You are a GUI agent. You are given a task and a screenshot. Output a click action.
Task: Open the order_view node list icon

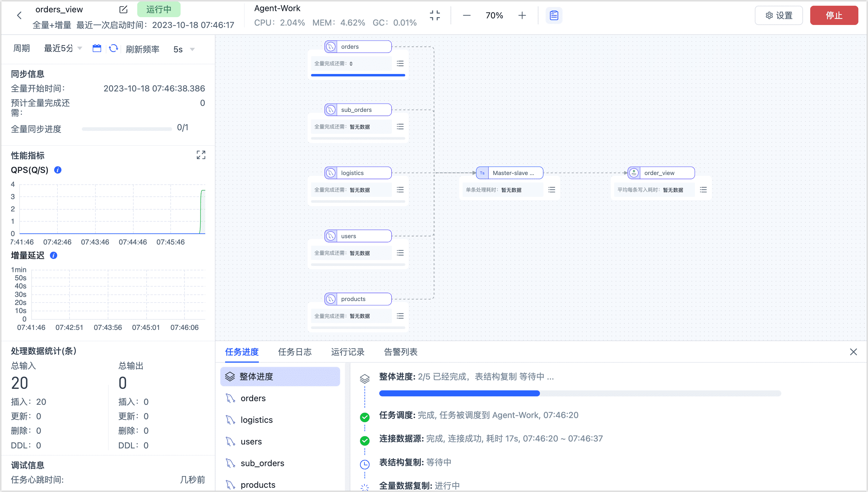click(703, 189)
